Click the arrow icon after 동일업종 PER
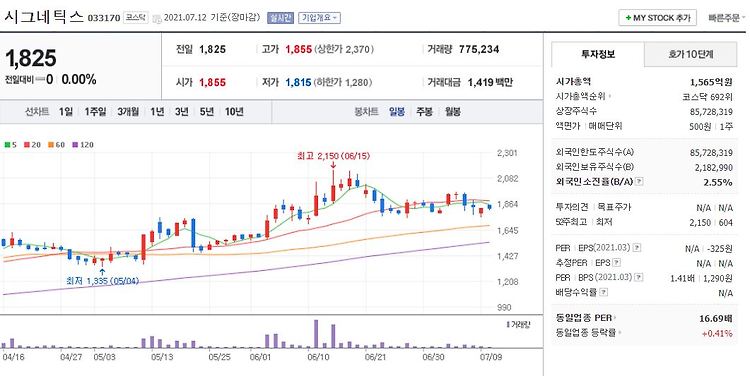The image size is (750, 376). (x=615, y=318)
